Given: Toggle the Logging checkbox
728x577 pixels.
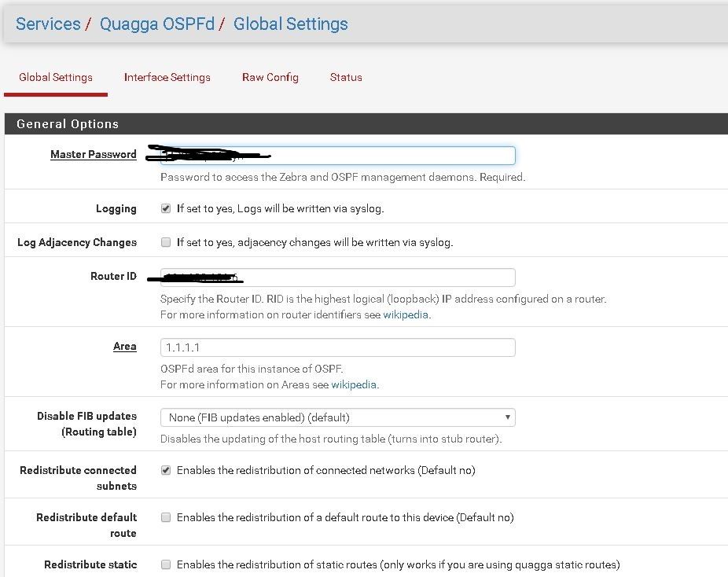Looking at the screenshot, I should (x=166, y=208).
